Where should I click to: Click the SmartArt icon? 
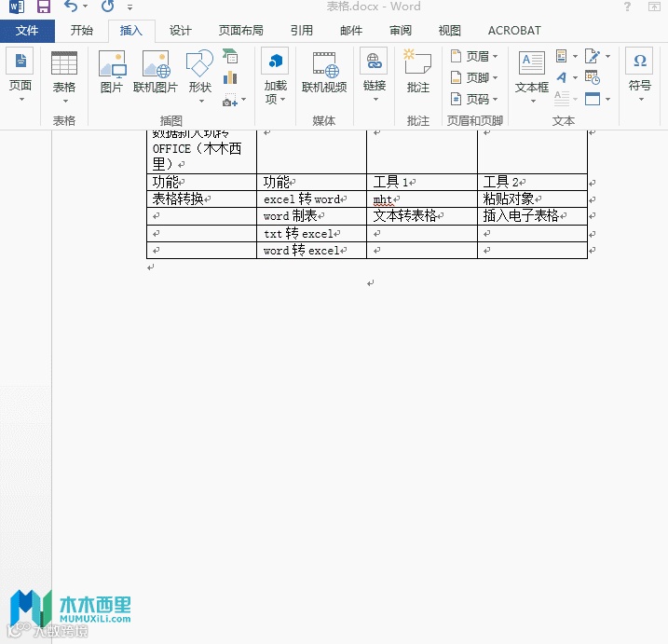click(230, 56)
